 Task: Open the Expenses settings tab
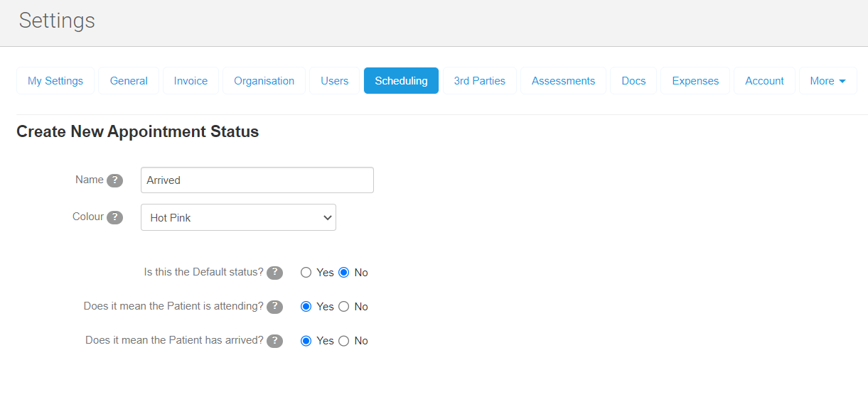tap(695, 81)
